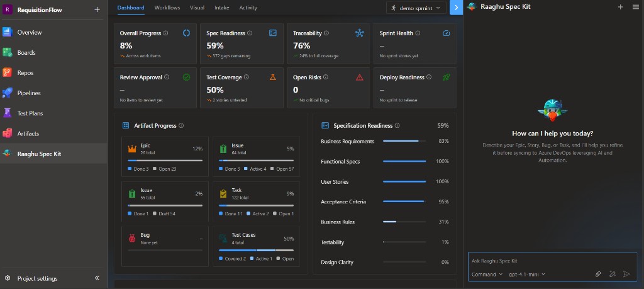Open the Artifacts sidebar icon

coord(7,133)
